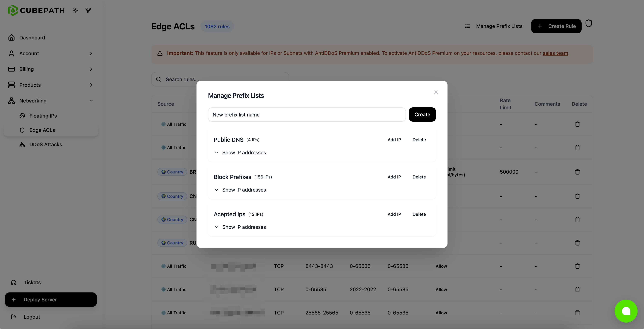Close the Manage Prefix Lists dialog
This screenshot has height=329, width=644.
[x=436, y=92]
